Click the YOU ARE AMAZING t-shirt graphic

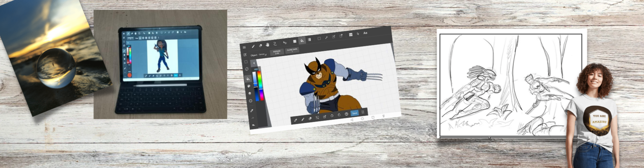[x=599, y=121]
